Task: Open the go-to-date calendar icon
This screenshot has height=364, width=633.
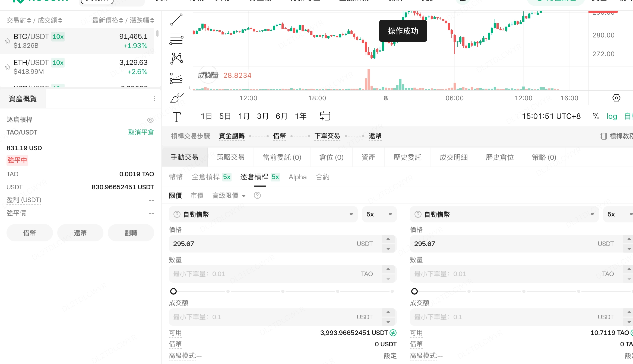Action: coord(325,116)
